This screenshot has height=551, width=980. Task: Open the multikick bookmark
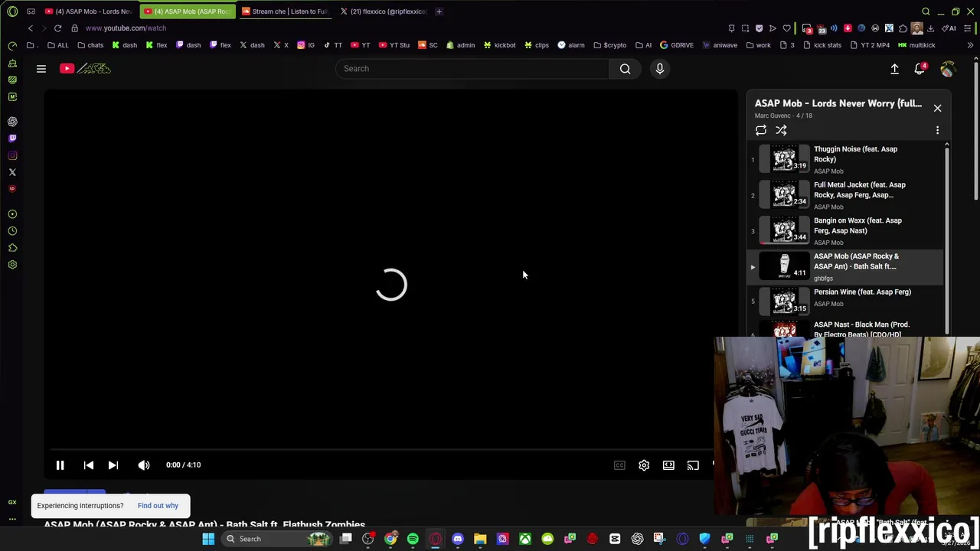click(x=917, y=45)
